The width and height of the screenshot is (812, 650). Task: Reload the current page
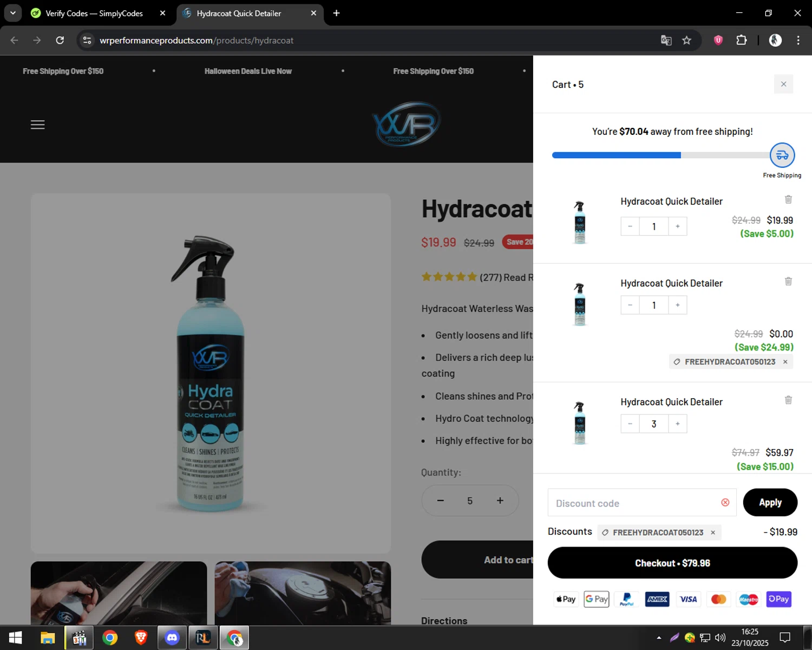click(60, 40)
